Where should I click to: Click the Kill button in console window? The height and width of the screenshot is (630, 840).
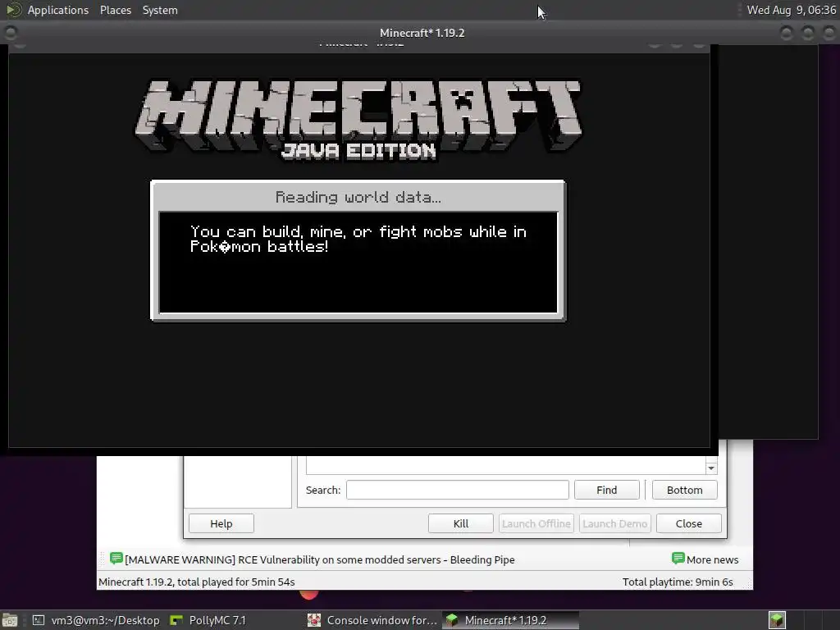(461, 523)
